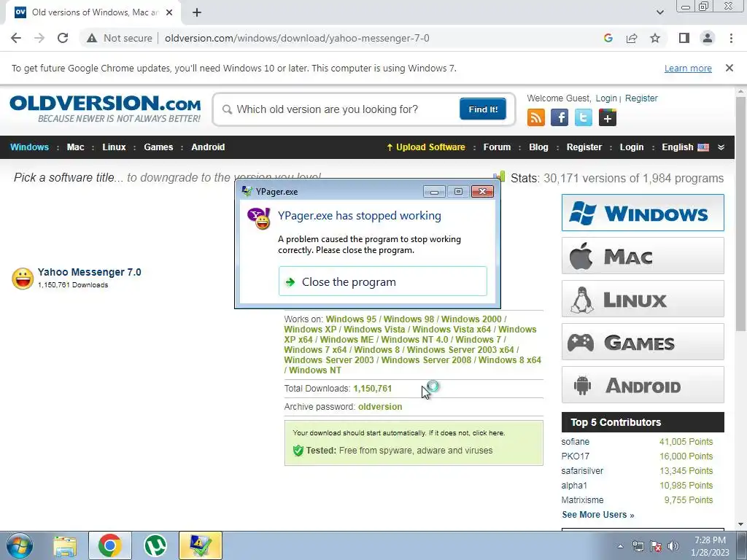Click Close the program in YPager dialog
The width and height of the screenshot is (747, 560).
[382, 281]
